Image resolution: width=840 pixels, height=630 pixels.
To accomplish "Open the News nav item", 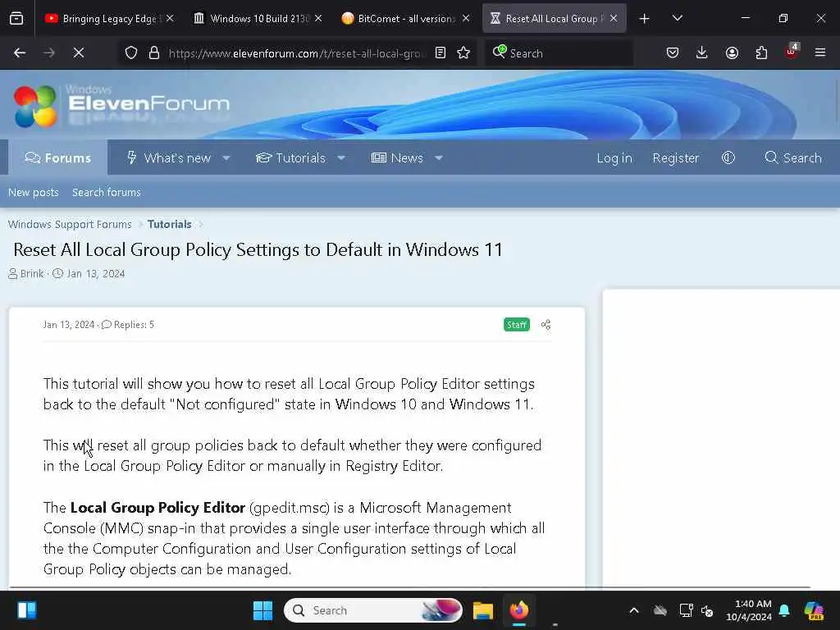I will 397,158.
